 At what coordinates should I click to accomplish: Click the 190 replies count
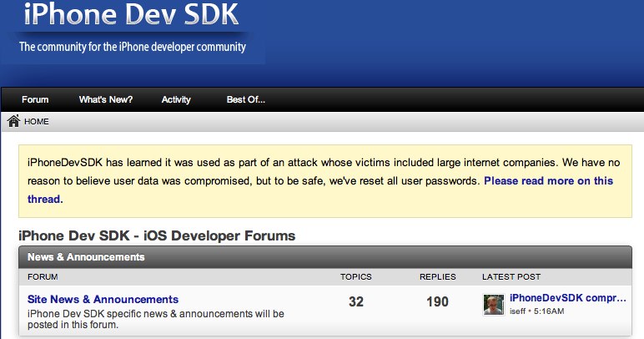[x=437, y=301]
